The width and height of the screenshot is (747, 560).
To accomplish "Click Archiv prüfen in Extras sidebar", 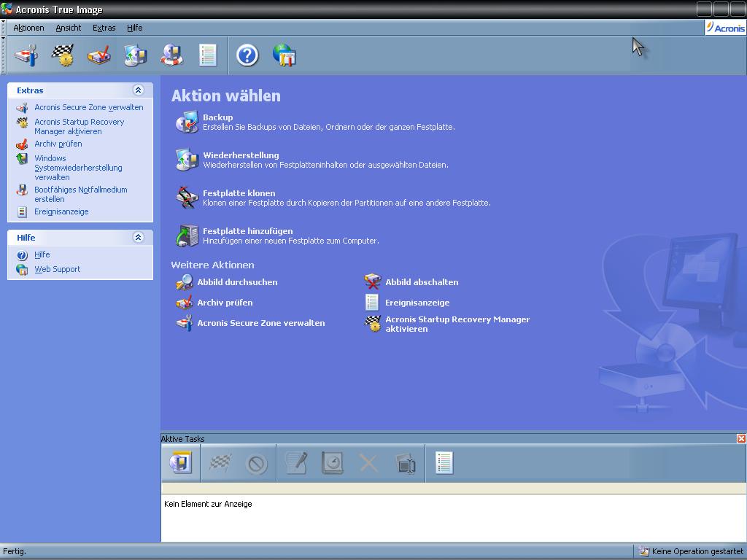I will pyautogui.click(x=58, y=144).
